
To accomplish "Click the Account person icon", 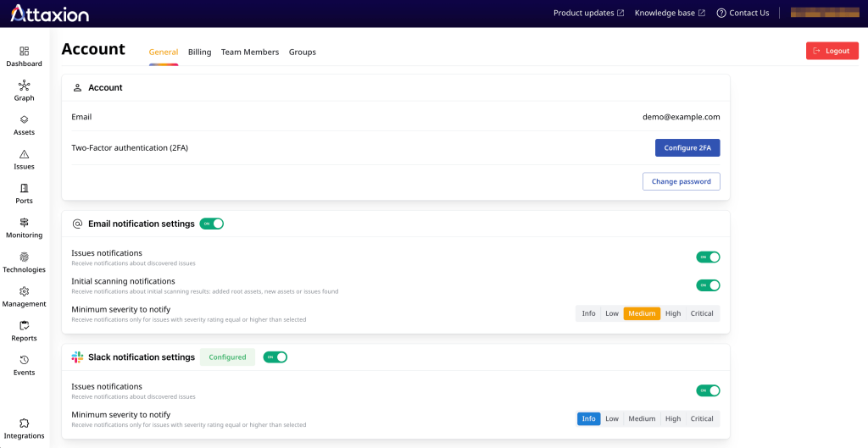I will (x=77, y=87).
